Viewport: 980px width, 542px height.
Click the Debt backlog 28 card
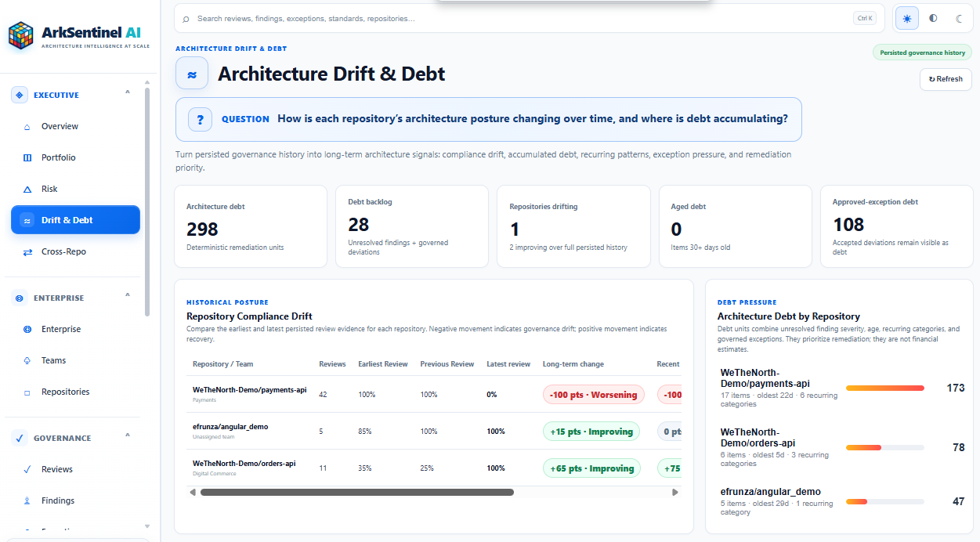[x=412, y=226]
